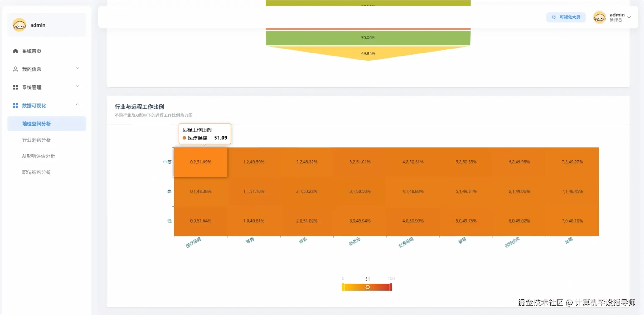Viewport: 644px width, 315px height.
Task: Click the user icon beside 我的信息
Action: [16, 69]
